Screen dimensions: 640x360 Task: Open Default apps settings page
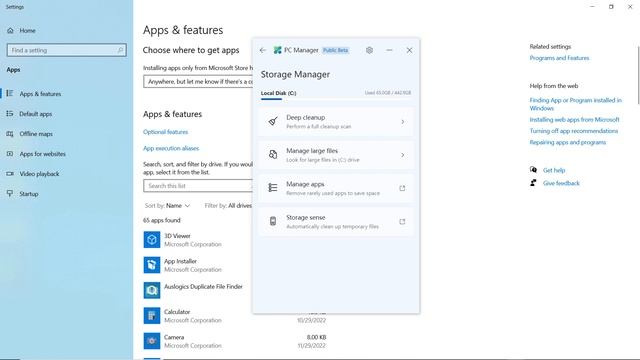[36, 114]
